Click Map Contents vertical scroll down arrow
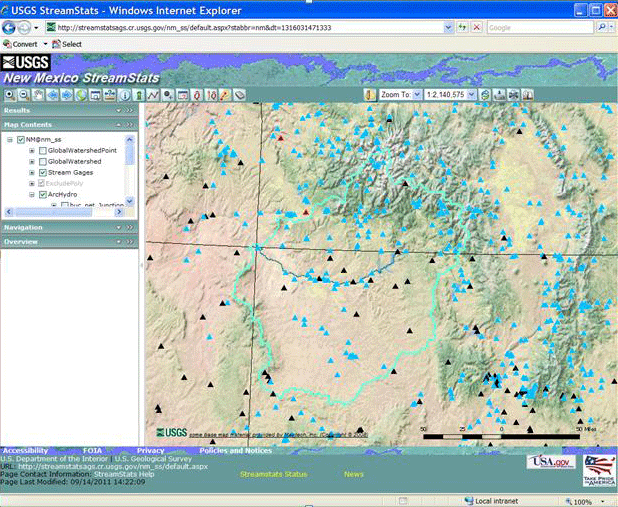The width and height of the screenshot is (618, 507). (129, 202)
